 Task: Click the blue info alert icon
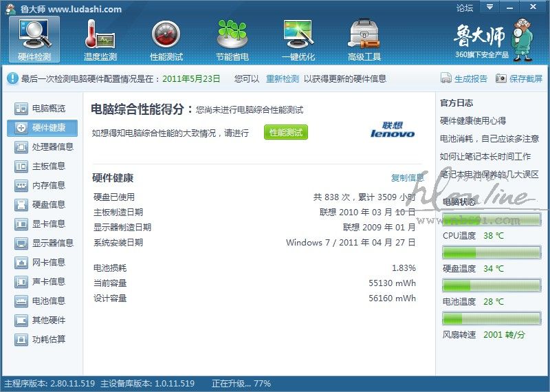[12, 78]
